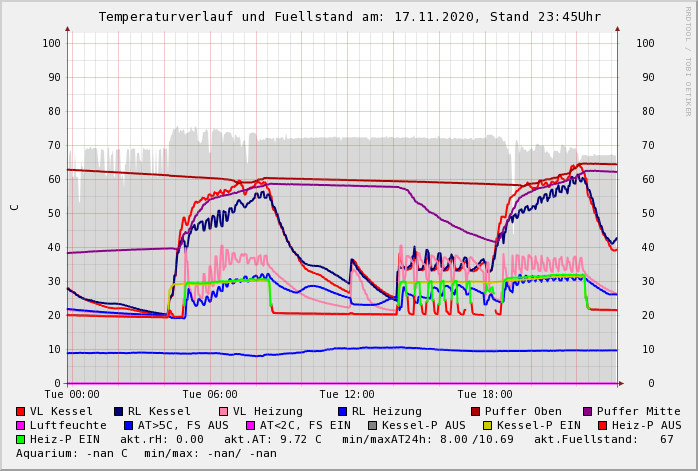Click the akt.Fuellstand value text
698x471 pixels.
pos(603,439)
